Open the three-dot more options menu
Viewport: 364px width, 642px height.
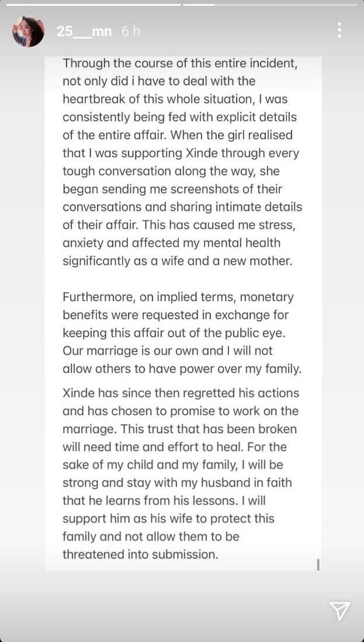click(x=339, y=30)
